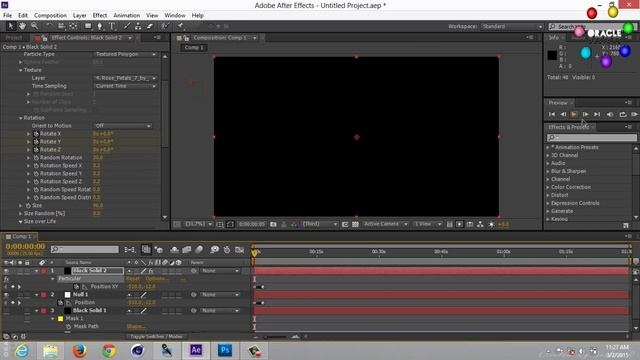Click Fast Previews icon in viewer
This screenshot has width=640, height=360.
(460, 224)
